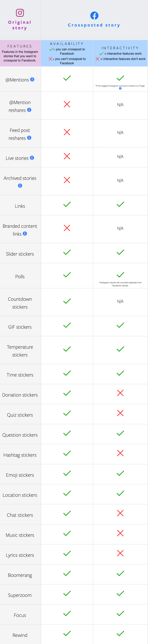The image size is (148, 644).
Task: Click green check for Rewind interactivity
Action: 120,633
